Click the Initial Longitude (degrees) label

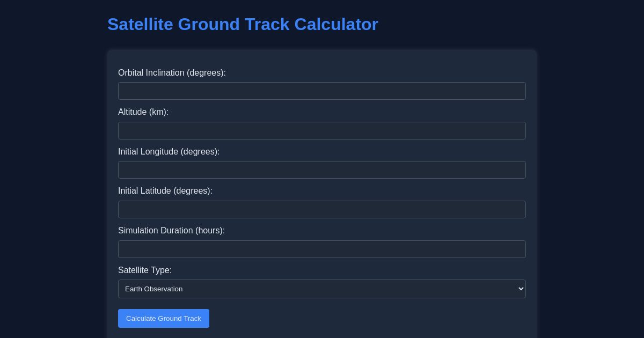pos(169,152)
